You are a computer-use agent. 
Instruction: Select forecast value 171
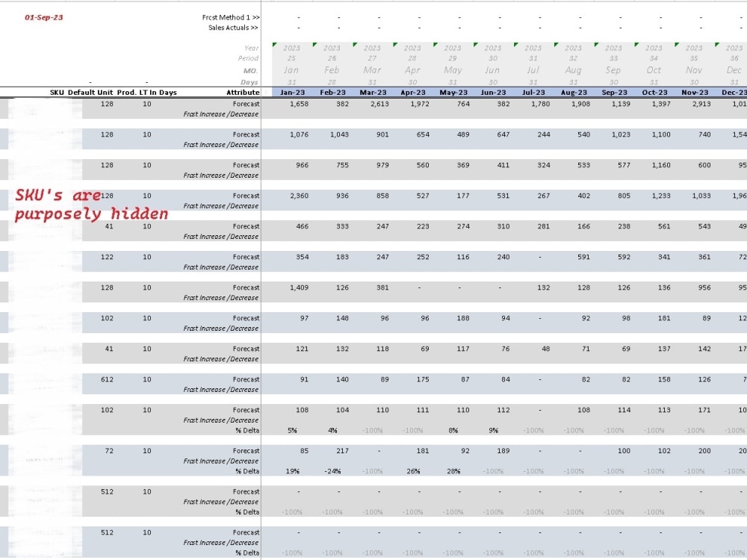pos(704,410)
